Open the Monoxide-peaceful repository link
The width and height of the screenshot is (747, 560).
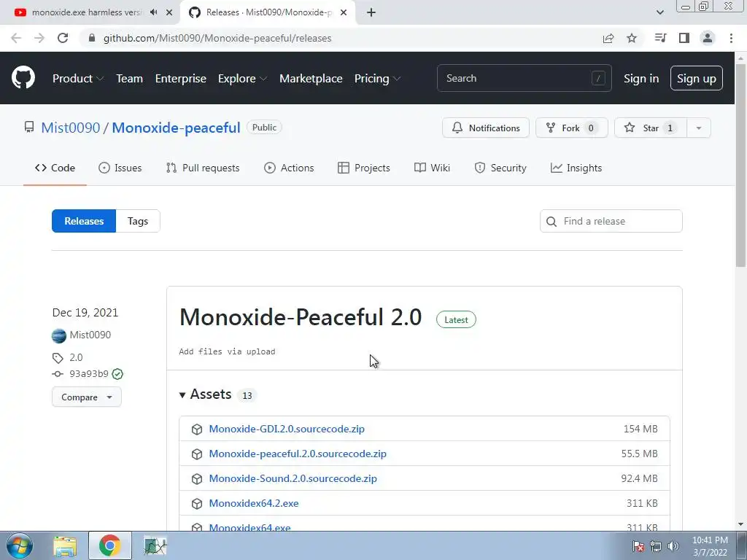[x=176, y=128]
